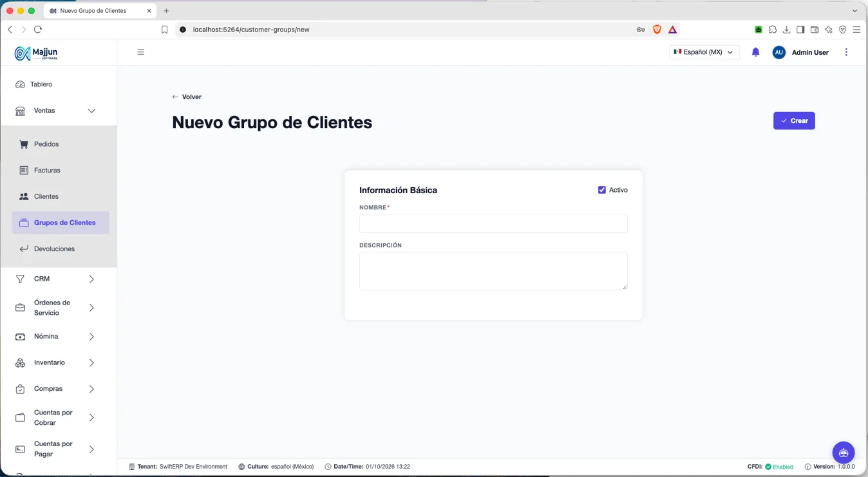Click the browser bookmark icon
This screenshot has height=477, width=868.
coord(164,30)
